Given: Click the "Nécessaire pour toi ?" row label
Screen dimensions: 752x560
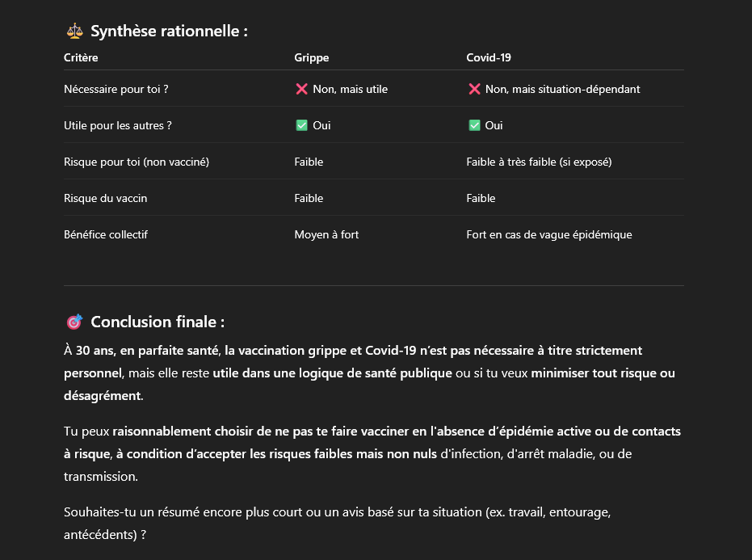Looking at the screenshot, I should point(116,89).
